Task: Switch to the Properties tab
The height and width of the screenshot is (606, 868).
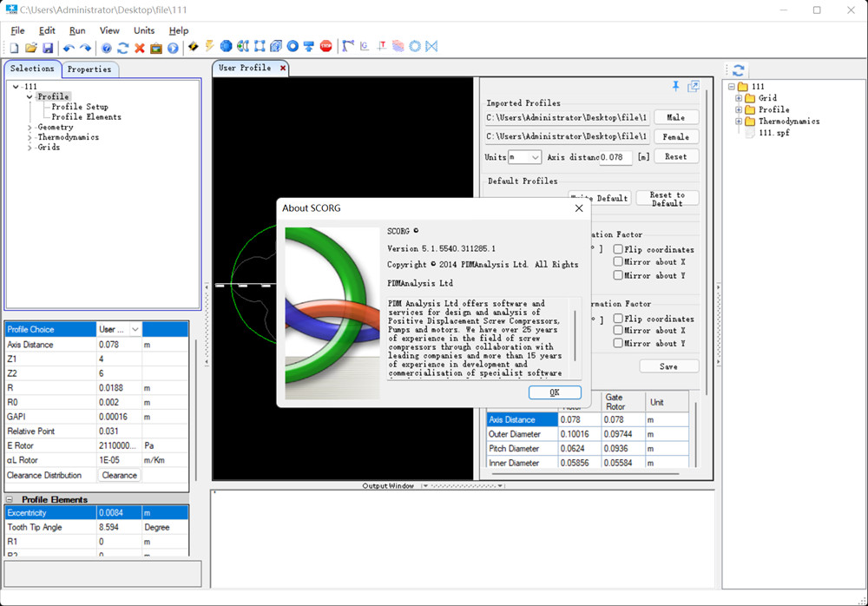Action: click(x=89, y=69)
